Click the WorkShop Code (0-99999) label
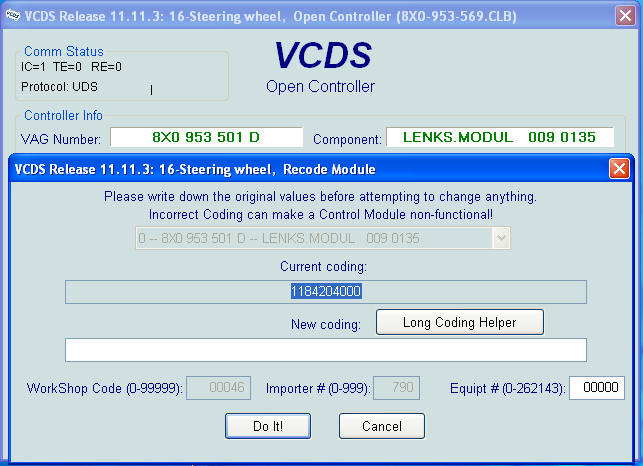Viewport: 643px width, 466px height. coord(105,388)
